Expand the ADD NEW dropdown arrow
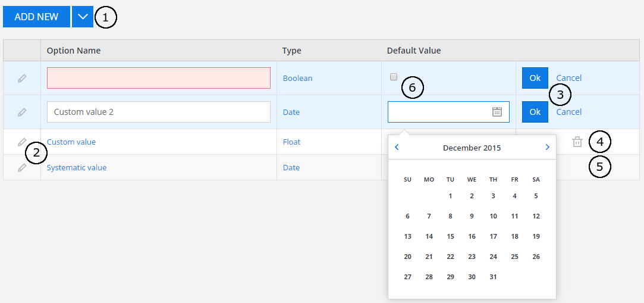The image size is (644, 303). coord(83,17)
